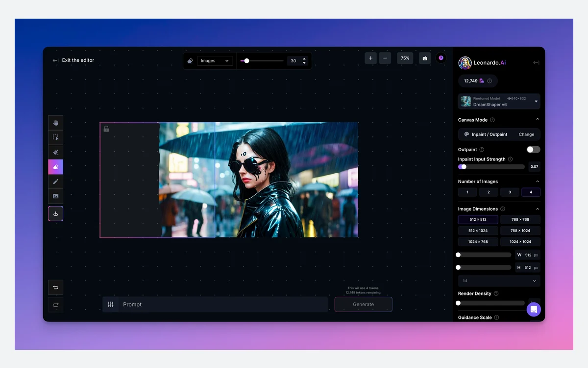
Task: Click the prompt settings sliders icon
Action: pos(111,304)
